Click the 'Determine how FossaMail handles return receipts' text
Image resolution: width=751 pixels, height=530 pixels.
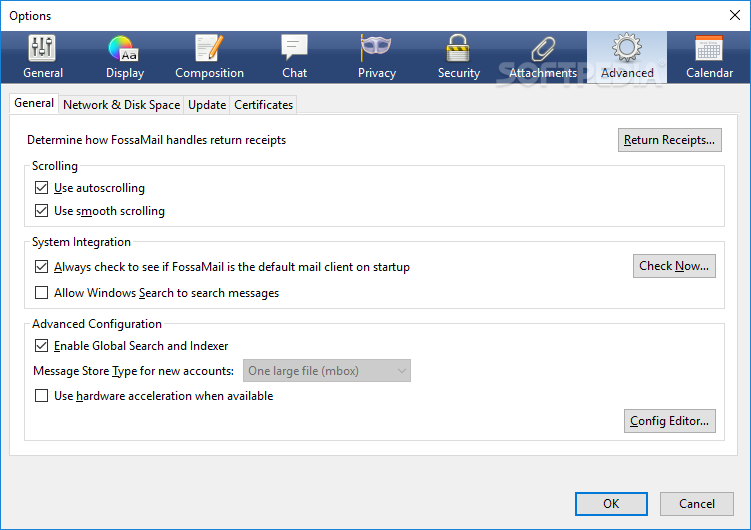(x=156, y=140)
